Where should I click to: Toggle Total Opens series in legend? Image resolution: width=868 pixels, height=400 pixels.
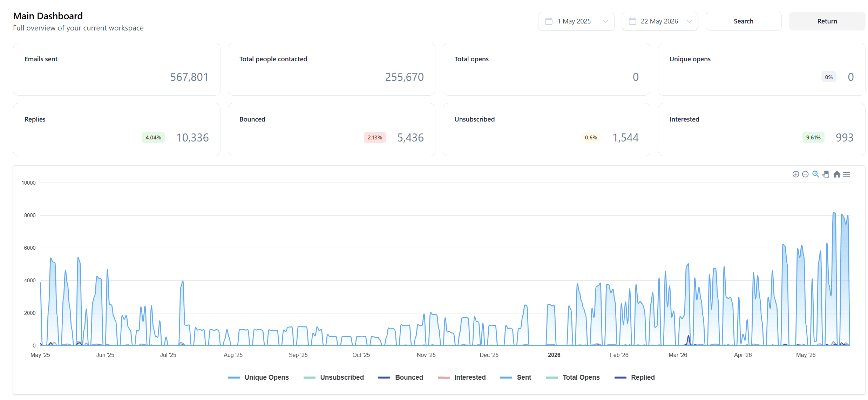point(573,377)
